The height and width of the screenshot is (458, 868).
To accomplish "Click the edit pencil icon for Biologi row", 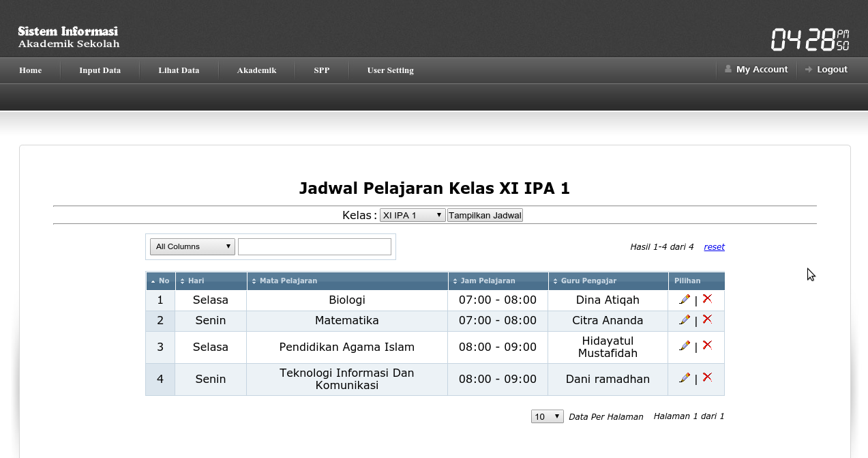I will 685,299.
